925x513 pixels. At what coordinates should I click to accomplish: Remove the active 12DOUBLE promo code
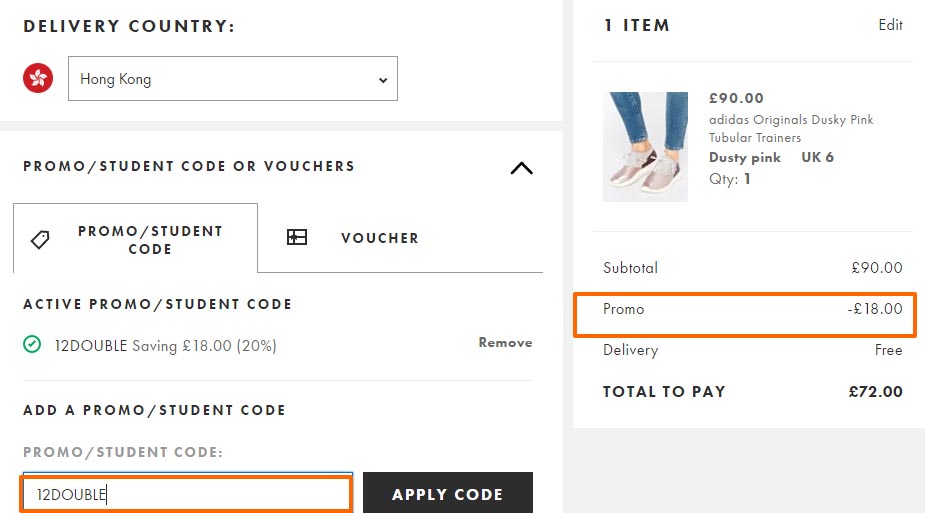click(x=505, y=343)
